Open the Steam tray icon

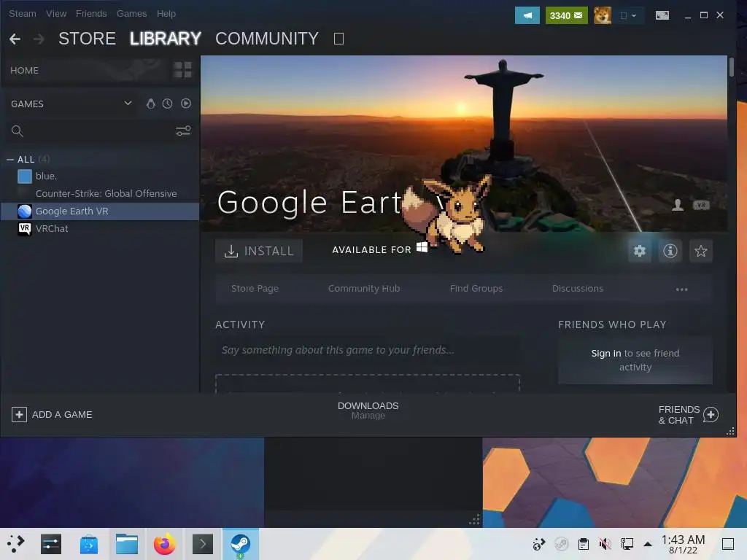point(561,544)
